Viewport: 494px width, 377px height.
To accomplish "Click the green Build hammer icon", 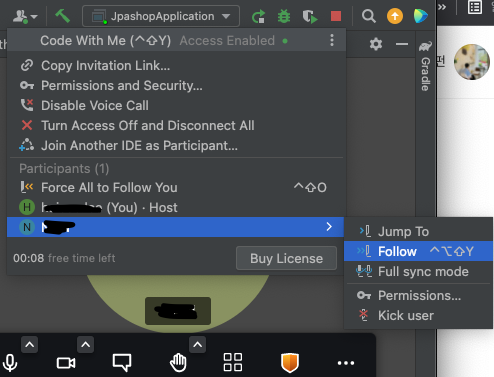I will [x=63, y=16].
